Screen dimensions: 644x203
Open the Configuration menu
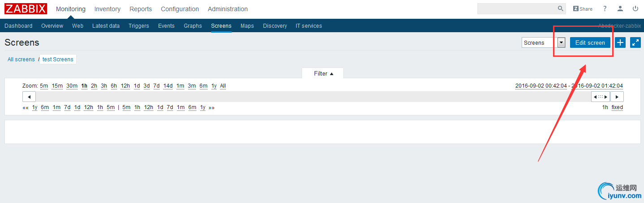(x=180, y=9)
